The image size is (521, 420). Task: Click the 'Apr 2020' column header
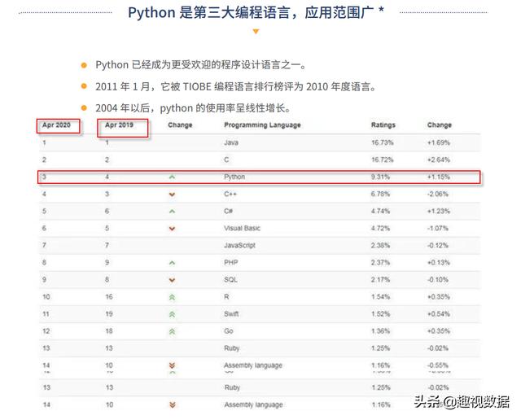coord(56,125)
